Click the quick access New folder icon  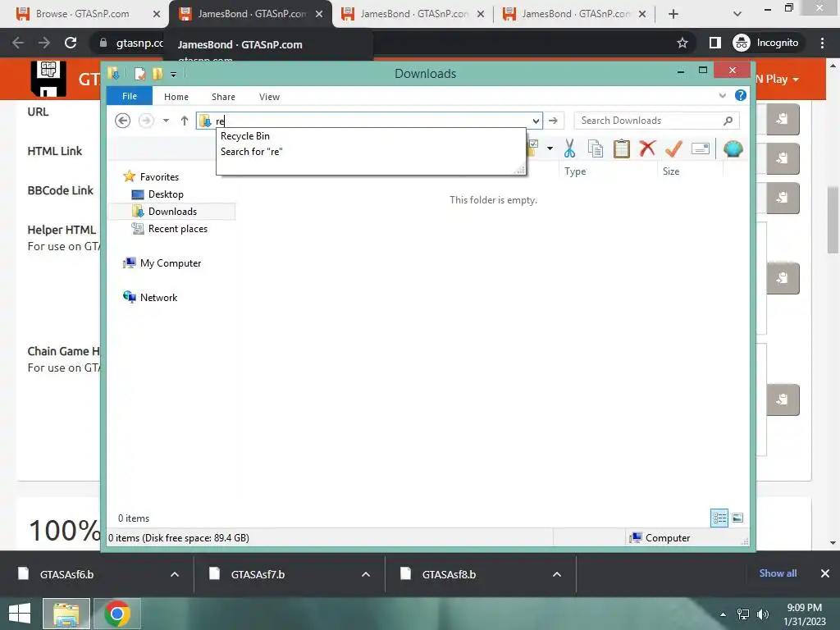(x=157, y=73)
